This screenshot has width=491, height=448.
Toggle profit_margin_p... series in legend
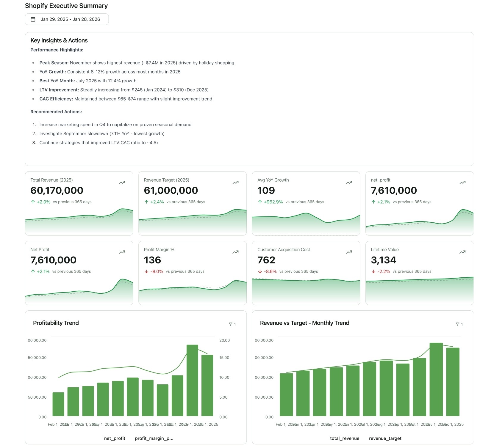[154, 438]
